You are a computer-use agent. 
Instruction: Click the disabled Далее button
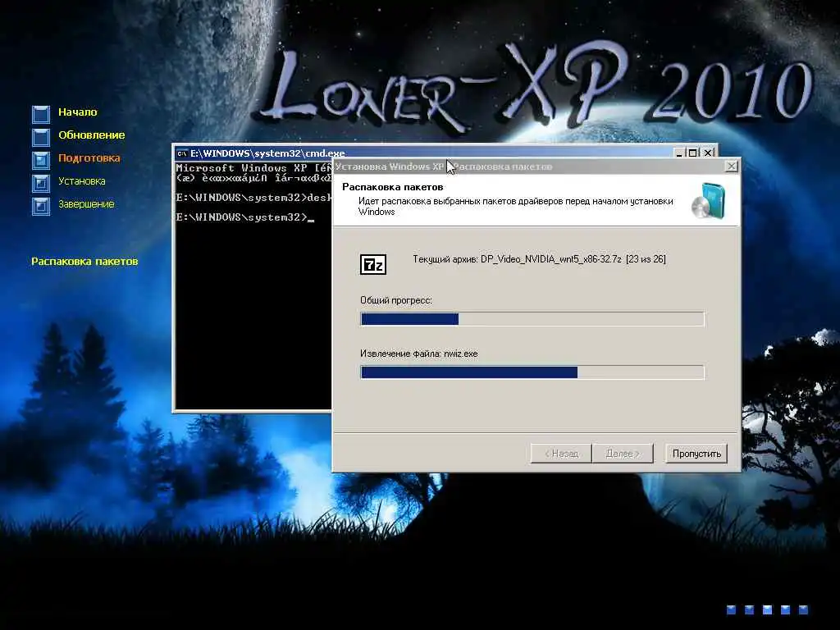(x=623, y=454)
